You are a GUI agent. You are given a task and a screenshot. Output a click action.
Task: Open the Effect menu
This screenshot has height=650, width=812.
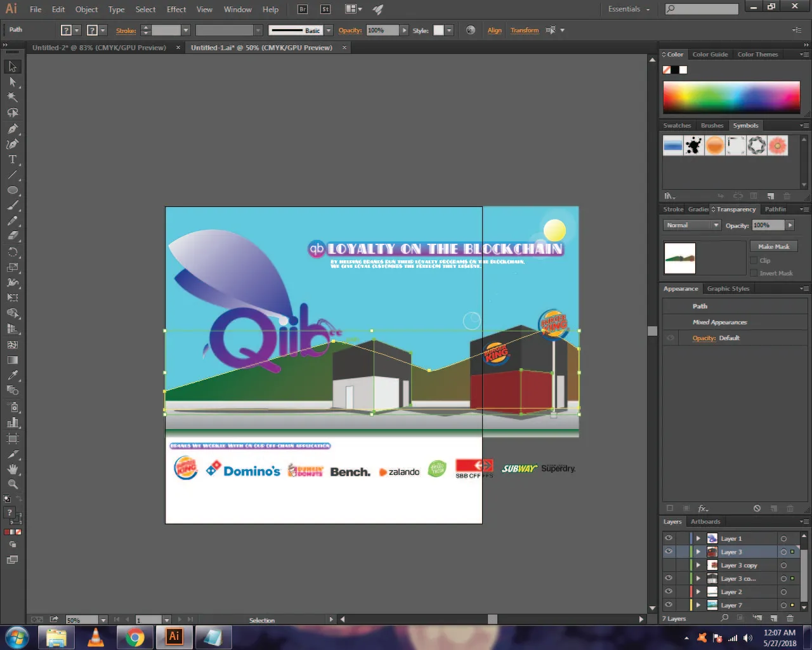coord(176,9)
